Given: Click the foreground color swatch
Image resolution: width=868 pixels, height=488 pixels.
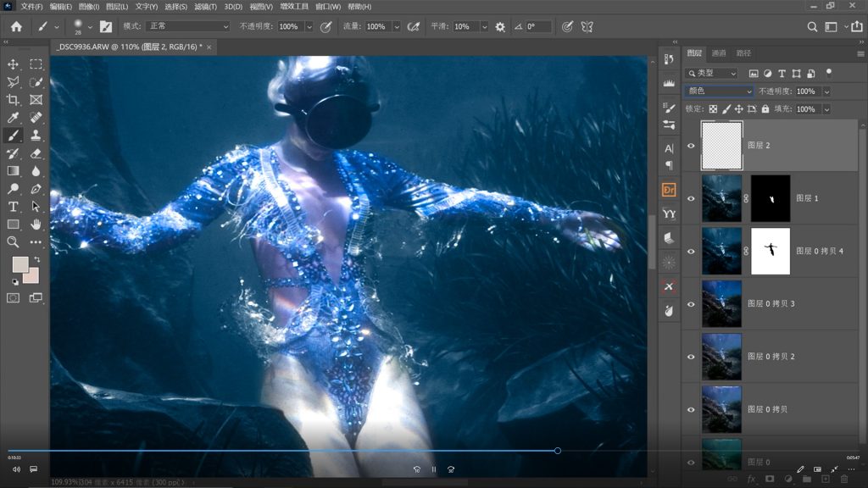Looking at the screenshot, I should pos(19,264).
